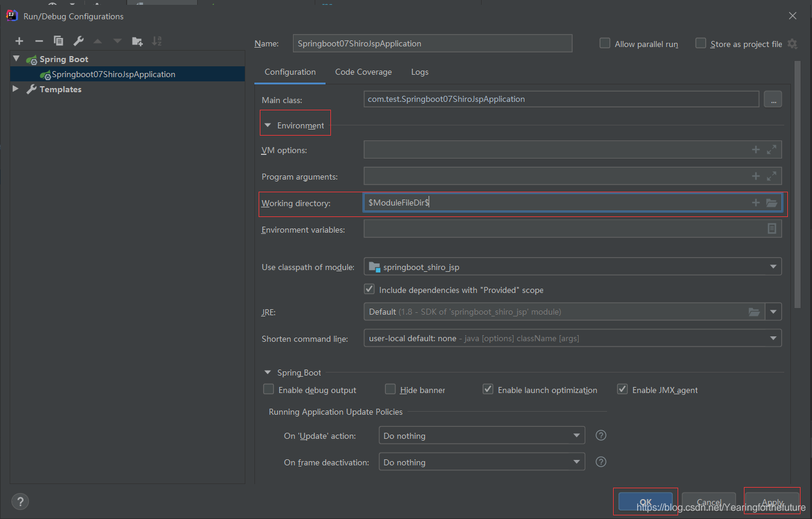
Task: Insert macro in Program arguments field
Action: click(756, 177)
